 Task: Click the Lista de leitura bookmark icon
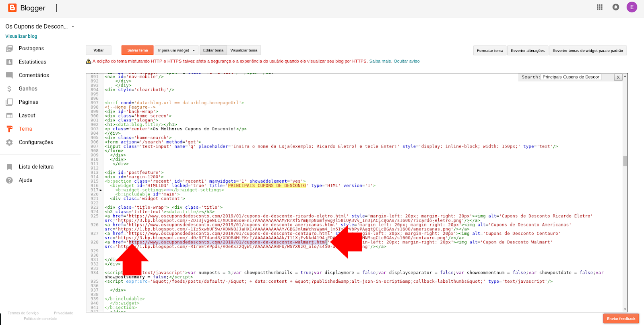10,167
